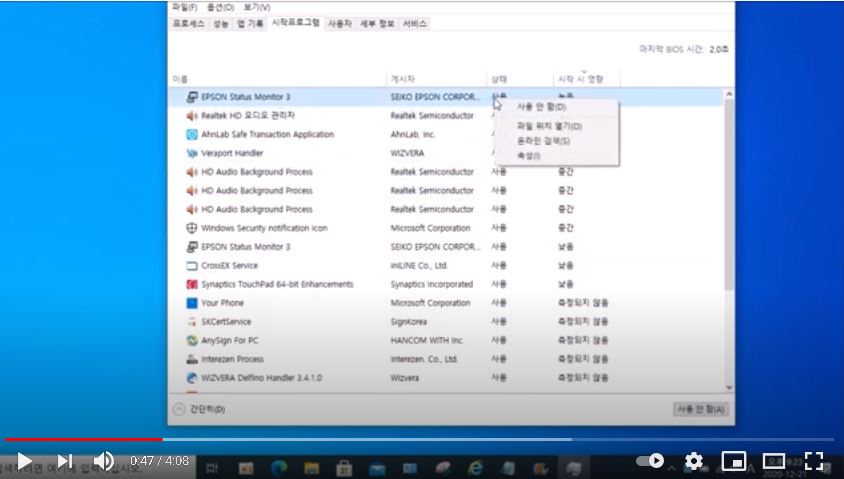Viewport: 844px width, 479px height.
Task: Open video settings gear
Action: coord(694,461)
